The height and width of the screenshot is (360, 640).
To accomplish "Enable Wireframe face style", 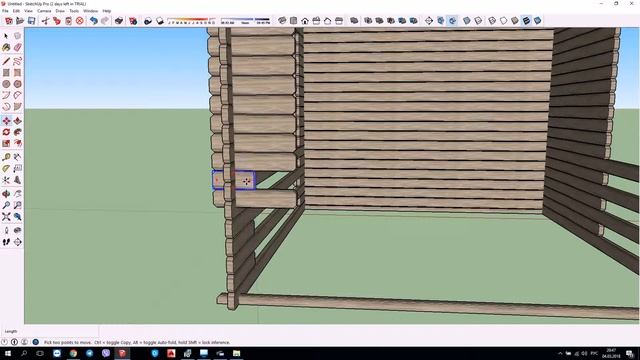I will tap(492, 21).
